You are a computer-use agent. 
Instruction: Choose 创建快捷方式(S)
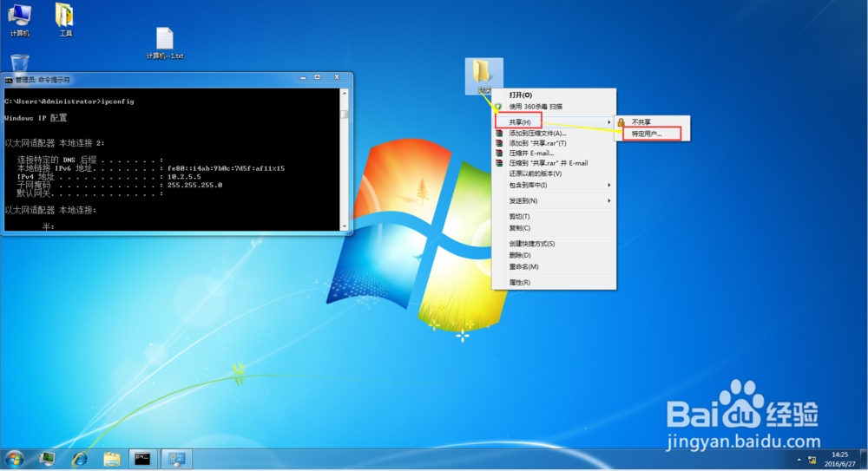tap(554, 244)
